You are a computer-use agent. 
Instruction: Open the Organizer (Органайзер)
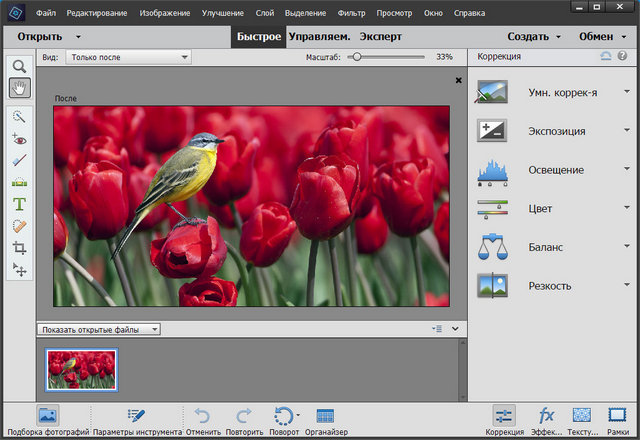point(325,416)
